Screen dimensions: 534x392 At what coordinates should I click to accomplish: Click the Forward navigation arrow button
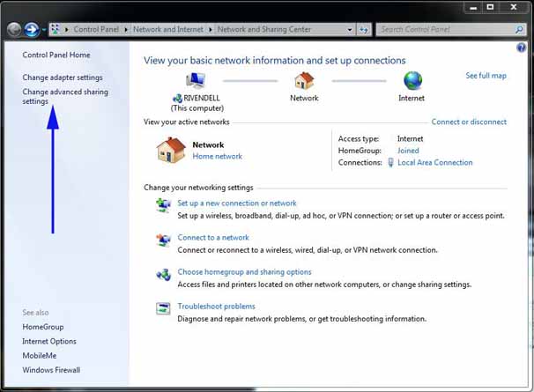click(32, 30)
